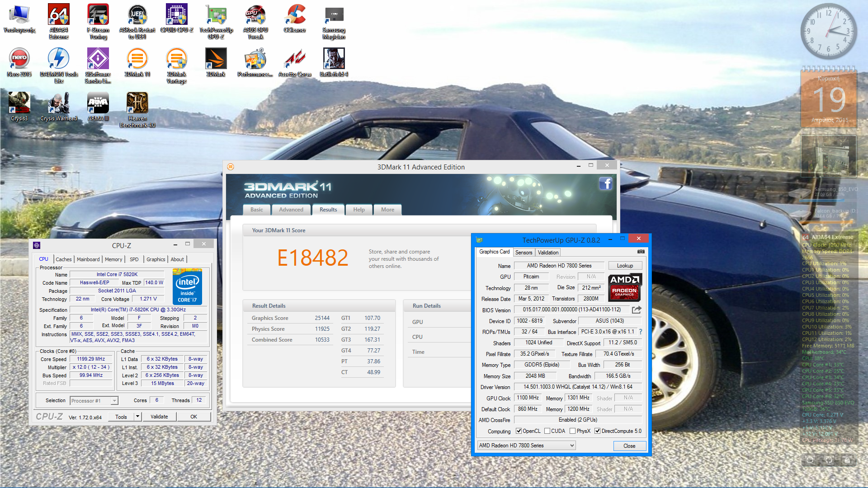
Task: Launch Battlefield 4 desktop icon
Action: (334, 62)
